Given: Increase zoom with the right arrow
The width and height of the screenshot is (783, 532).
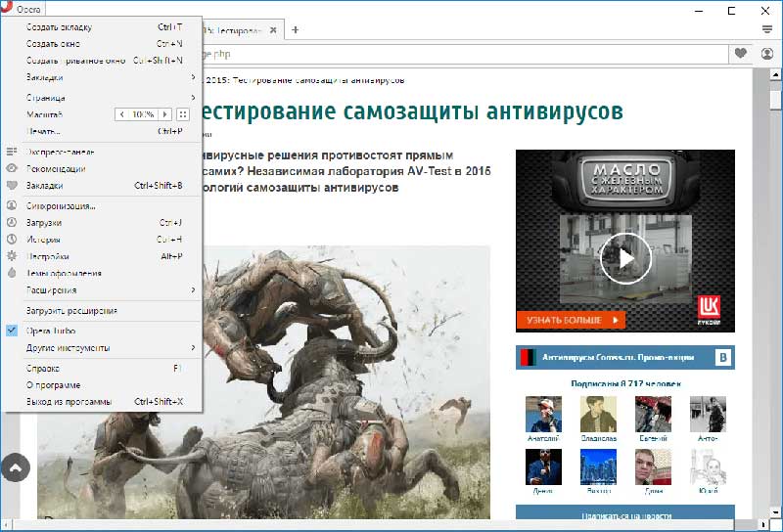Looking at the screenshot, I should pyautogui.click(x=164, y=114).
